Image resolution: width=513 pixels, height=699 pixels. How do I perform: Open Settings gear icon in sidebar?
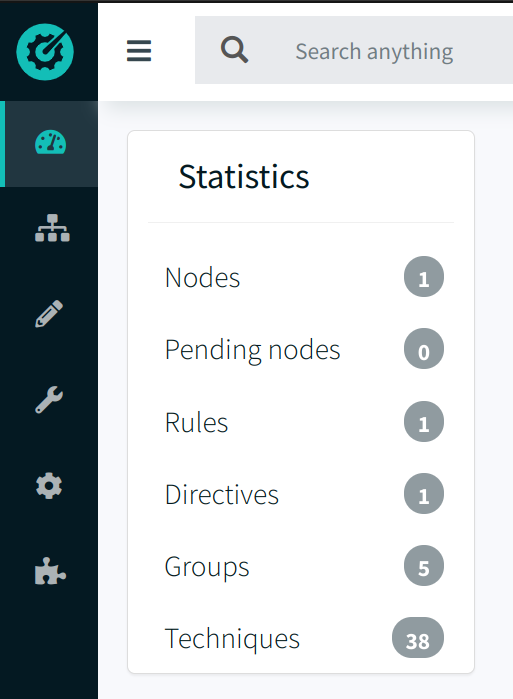click(x=49, y=485)
